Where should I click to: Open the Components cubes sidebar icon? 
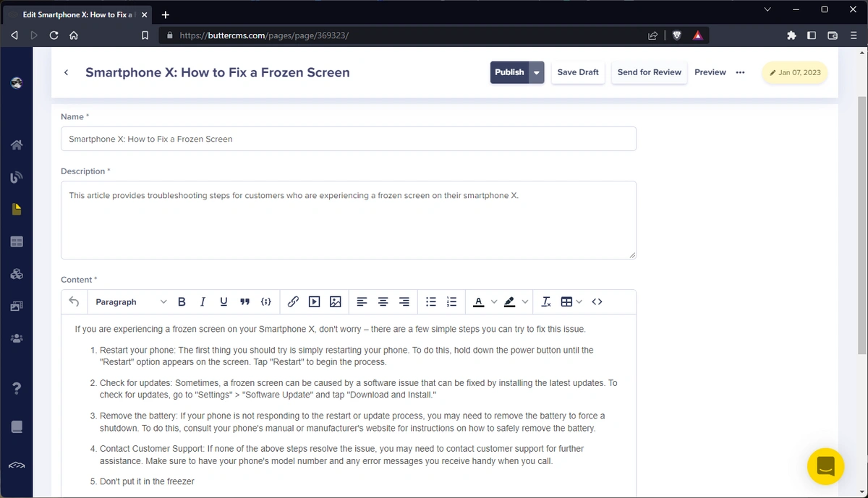(17, 274)
